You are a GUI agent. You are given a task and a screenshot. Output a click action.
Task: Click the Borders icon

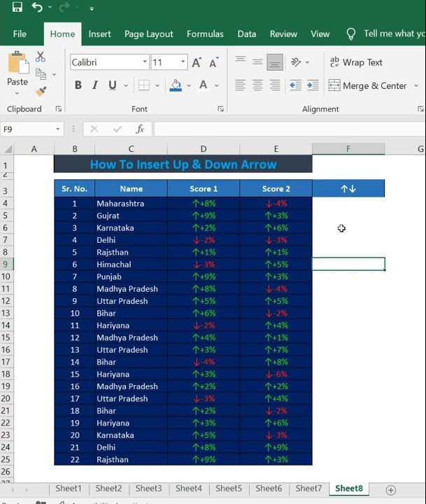point(143,85)
